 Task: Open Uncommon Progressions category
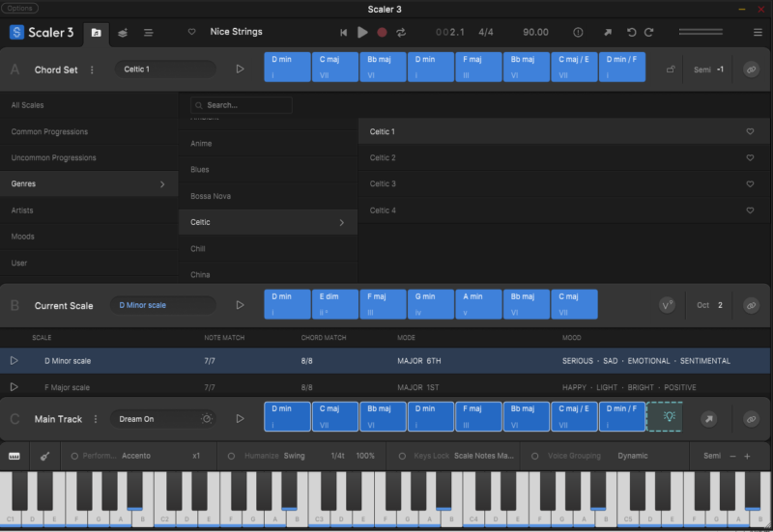pos(89,157)
